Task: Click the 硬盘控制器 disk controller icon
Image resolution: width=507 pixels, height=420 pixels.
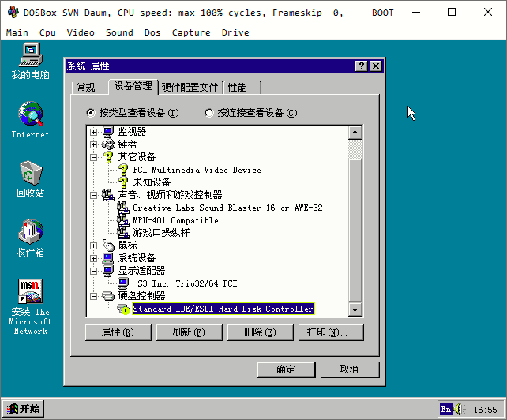Action: (108, 296)
